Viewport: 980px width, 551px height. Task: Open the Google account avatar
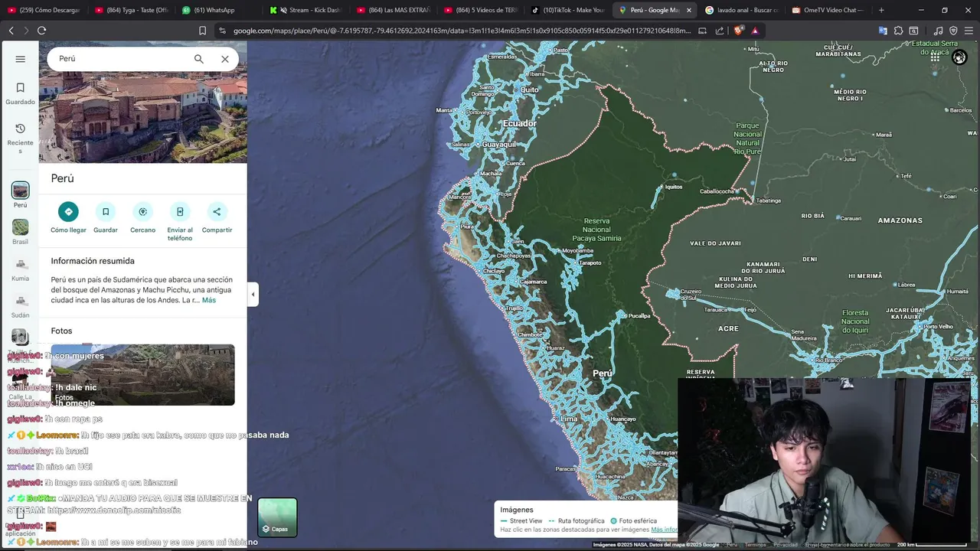959,58
